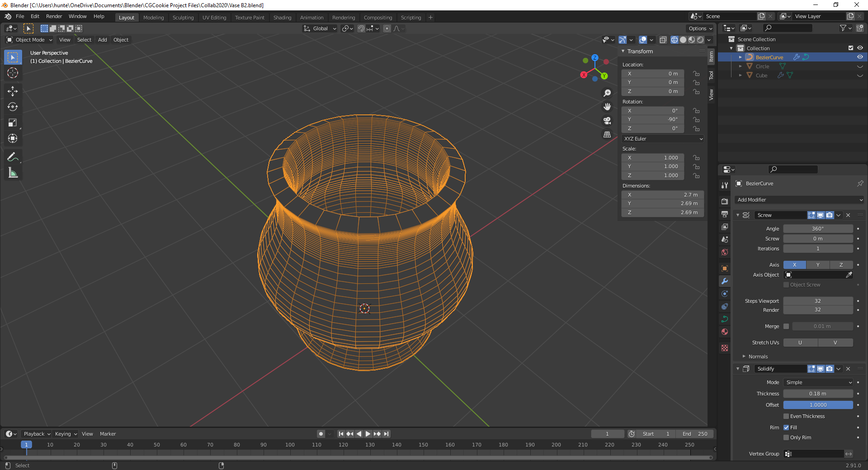Image resolution: width=868 pixels, height=470 pixels.
Task: Set Screw axis to Y
Action: (817, 265)
